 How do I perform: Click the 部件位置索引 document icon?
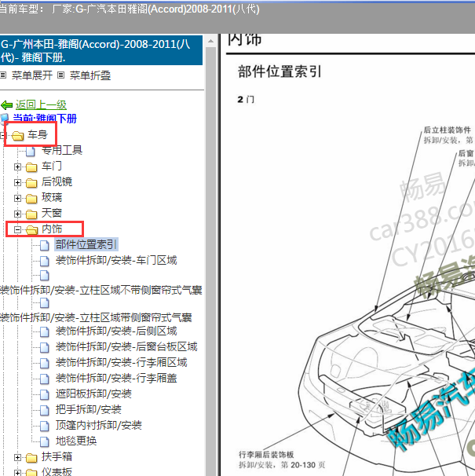click(44, 245)
